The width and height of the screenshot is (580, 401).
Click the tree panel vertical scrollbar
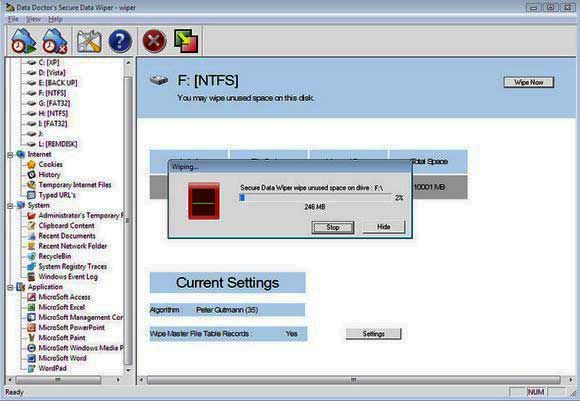128,216
